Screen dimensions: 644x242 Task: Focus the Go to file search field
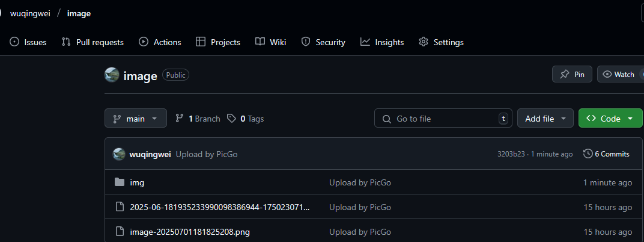[443, 118]
